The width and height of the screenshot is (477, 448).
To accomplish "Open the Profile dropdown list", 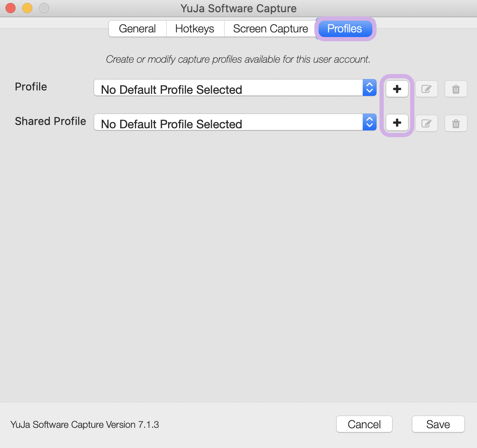I will point(235,88).
